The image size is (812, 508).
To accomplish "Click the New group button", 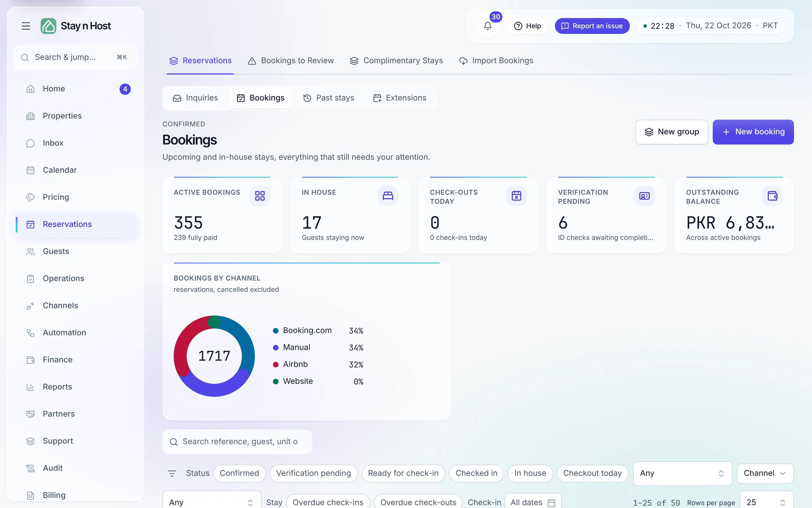I will point(671,132).
